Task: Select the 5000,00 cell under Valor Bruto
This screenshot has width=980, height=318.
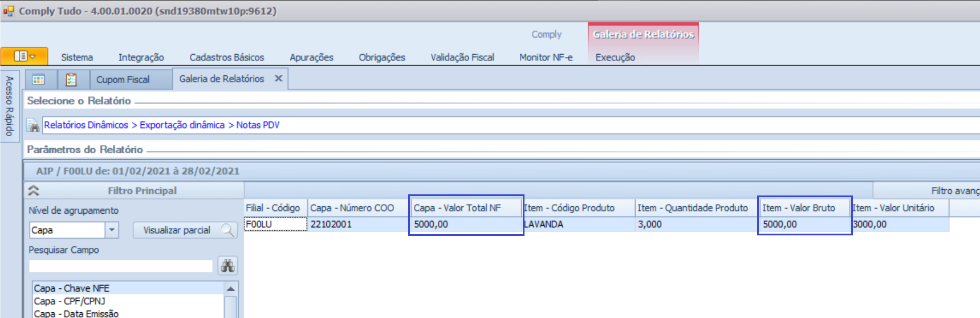Action: pyautogui.click(x=804, y=225)
